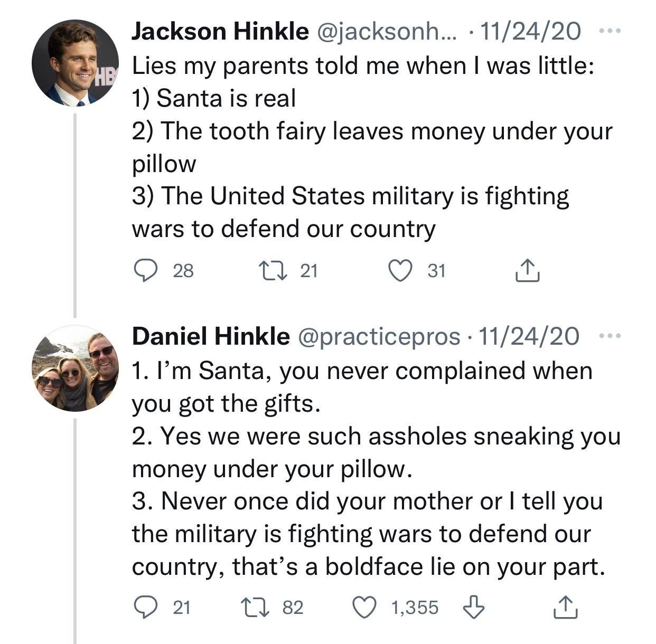Open Jackson Hinkle's profile picture

tap(75, 63)
